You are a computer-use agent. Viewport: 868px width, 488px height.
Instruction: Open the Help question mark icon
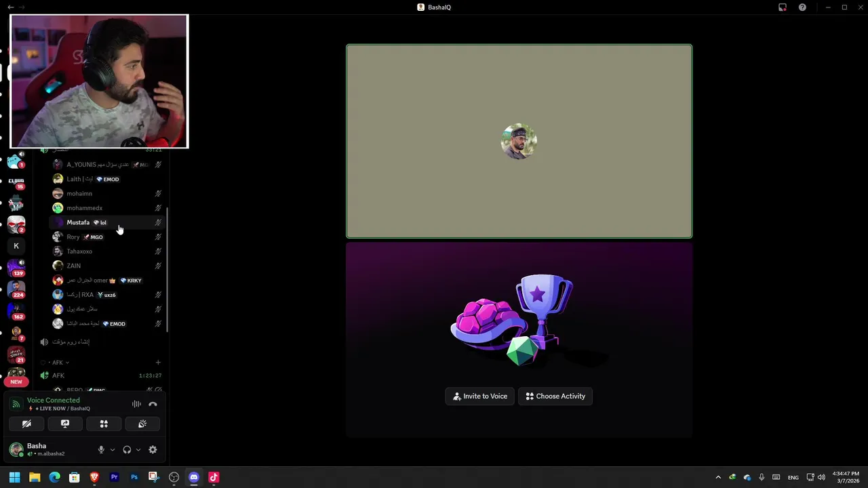coord(802,7)
